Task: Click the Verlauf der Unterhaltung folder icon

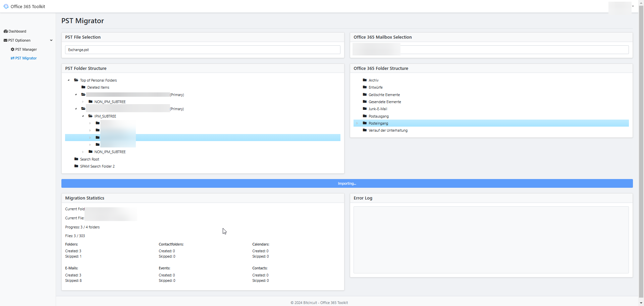Action: pyautogui.click(x=365, y=130)
